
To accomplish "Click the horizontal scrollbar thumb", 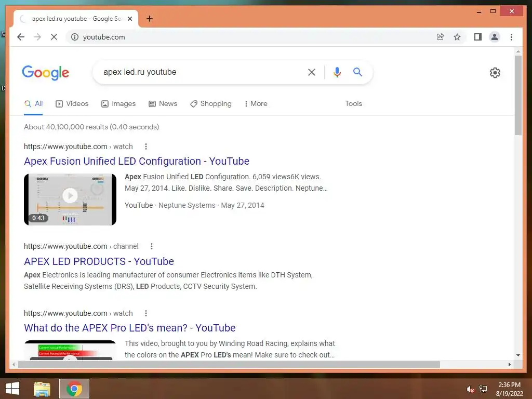I will (229, 364).
